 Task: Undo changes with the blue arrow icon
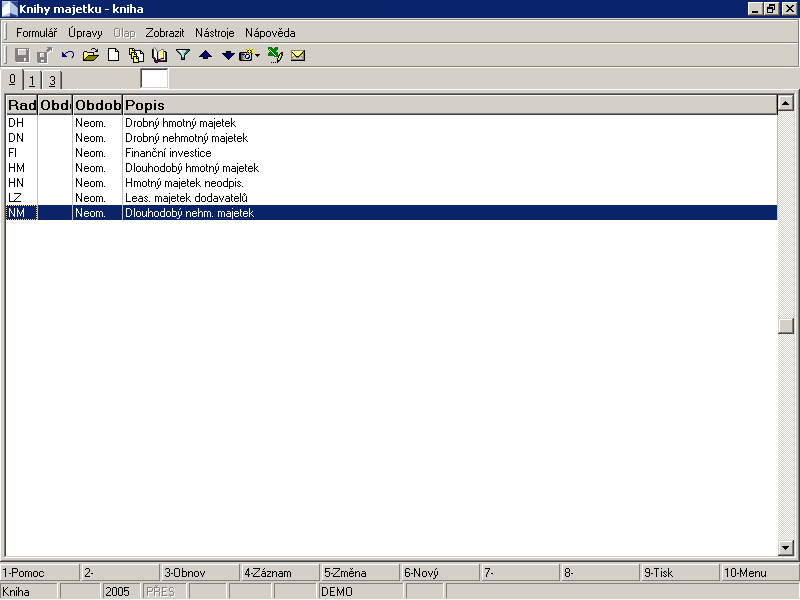pos(67,55)
